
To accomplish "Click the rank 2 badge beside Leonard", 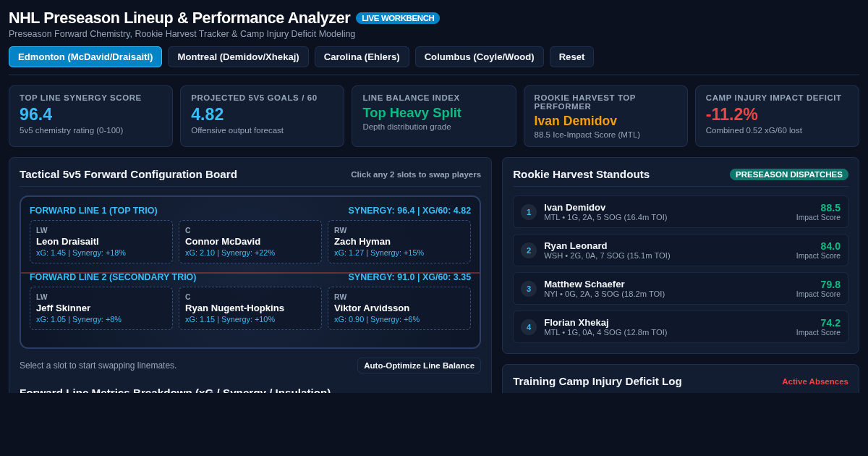I will point(529,250).
